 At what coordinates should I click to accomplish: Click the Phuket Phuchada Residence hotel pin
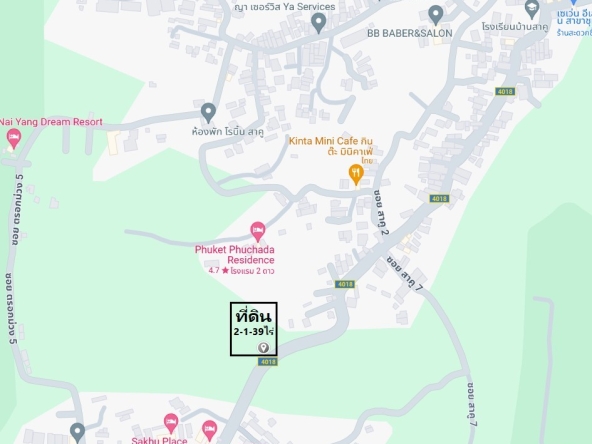[258, 231]
